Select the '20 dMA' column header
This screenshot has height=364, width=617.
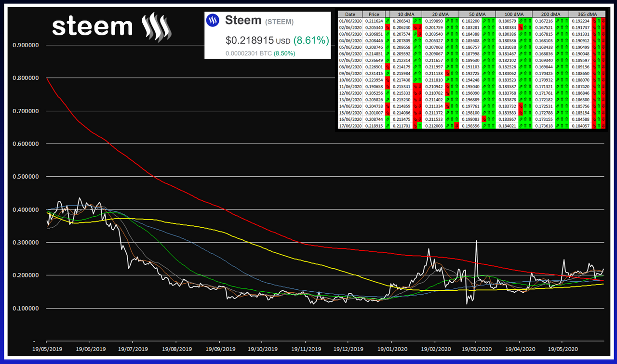[x=440, y=14]
